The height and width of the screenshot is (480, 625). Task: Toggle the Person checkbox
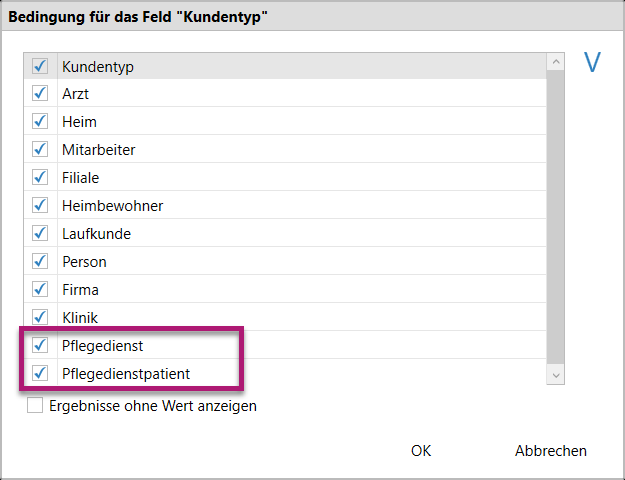(x=41, y=262)
